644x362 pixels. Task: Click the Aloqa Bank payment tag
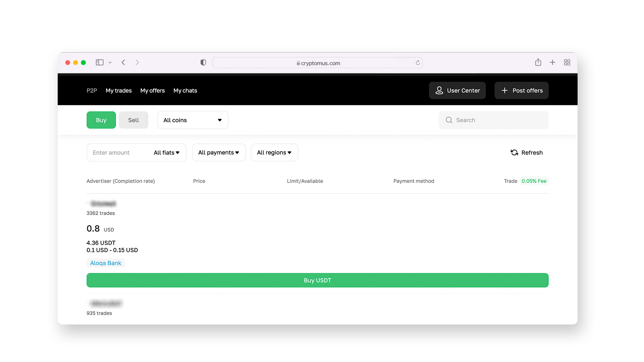(x=106, y=263)
